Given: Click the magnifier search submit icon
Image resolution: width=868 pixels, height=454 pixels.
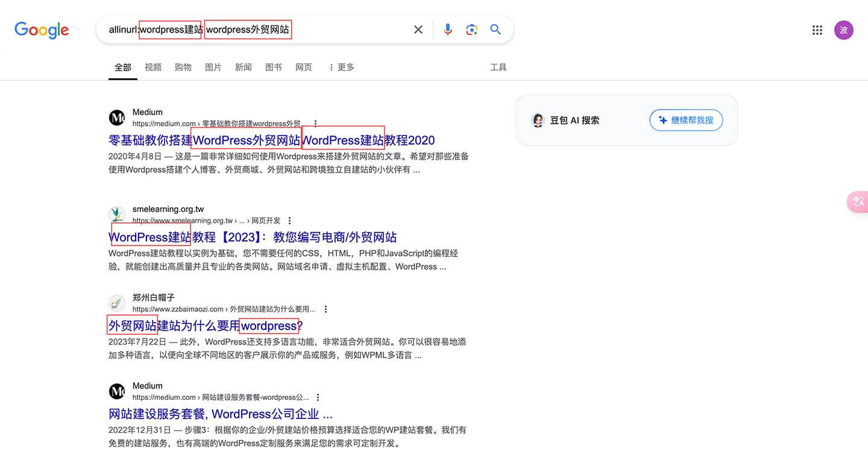Looking at the screenshot, I should pos(495,30).
